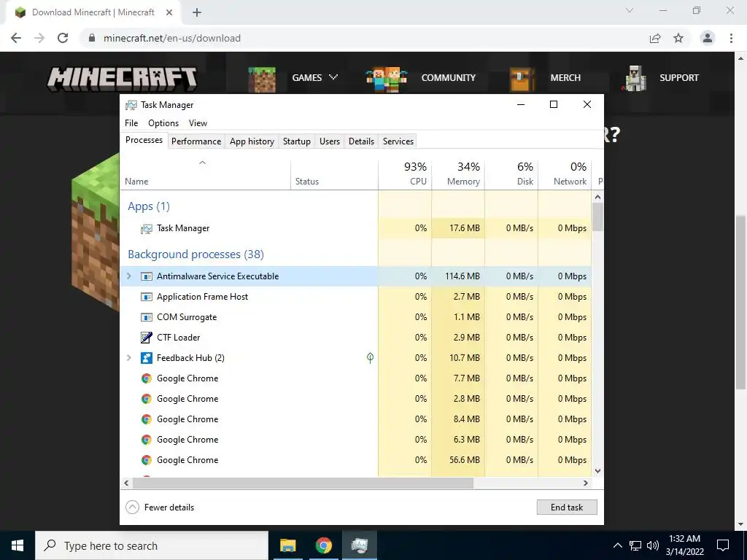Click the process list scroll-down arrow
This screenshot has width=747, height=560.
click(x=598, y=472)
